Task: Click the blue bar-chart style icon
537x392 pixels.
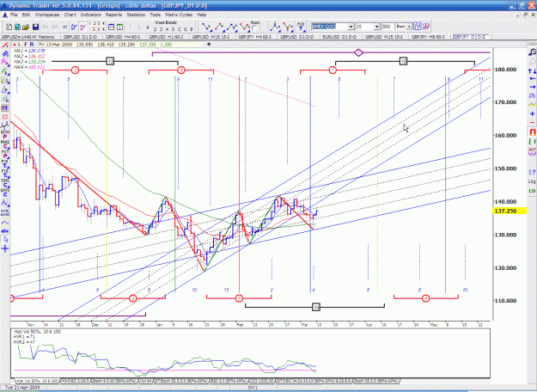Action: coord(417,27)
